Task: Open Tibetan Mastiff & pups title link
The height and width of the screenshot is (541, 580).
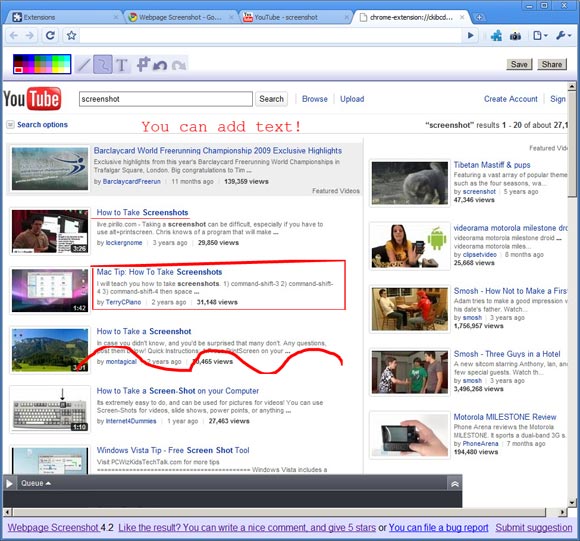Action: click(x=492, y=165)
